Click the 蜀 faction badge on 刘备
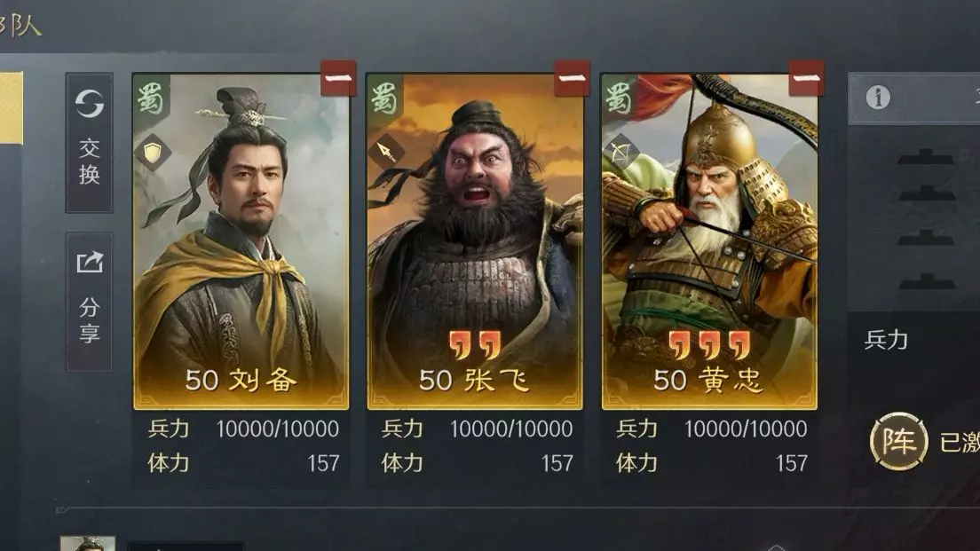 pyautogui.click(x=151, y=97)
